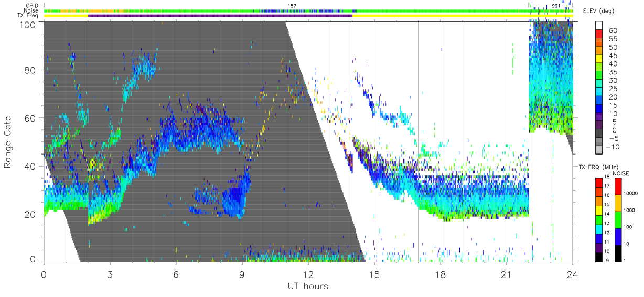The width and height of the screenshot is (644, 297).
Task: Select blue swatch in NOISE legend
Action: pos(618,237)
